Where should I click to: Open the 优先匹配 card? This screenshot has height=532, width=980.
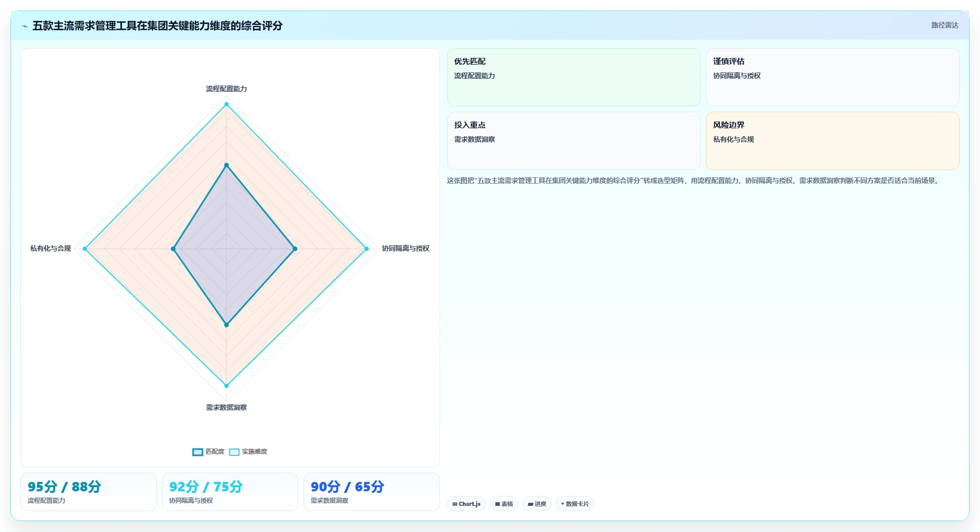[x=573, y=77]
